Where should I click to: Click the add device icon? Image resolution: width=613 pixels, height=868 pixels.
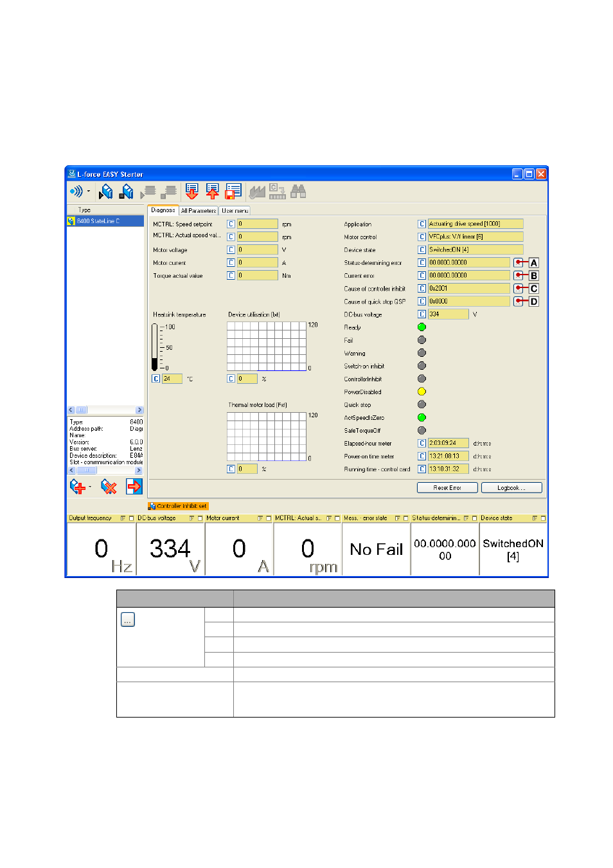77,487
